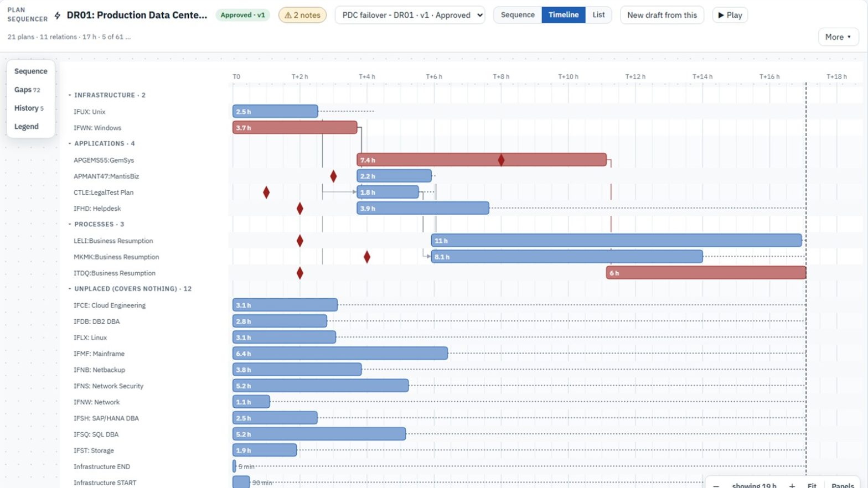
Task: Click the T+8 h time axis label
Action: pyautogui.click(x=501, y=77)
